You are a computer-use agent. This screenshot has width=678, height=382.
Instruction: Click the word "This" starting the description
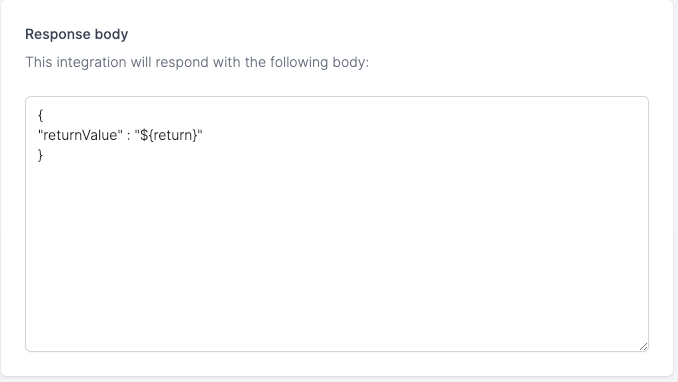coord(38,62)
